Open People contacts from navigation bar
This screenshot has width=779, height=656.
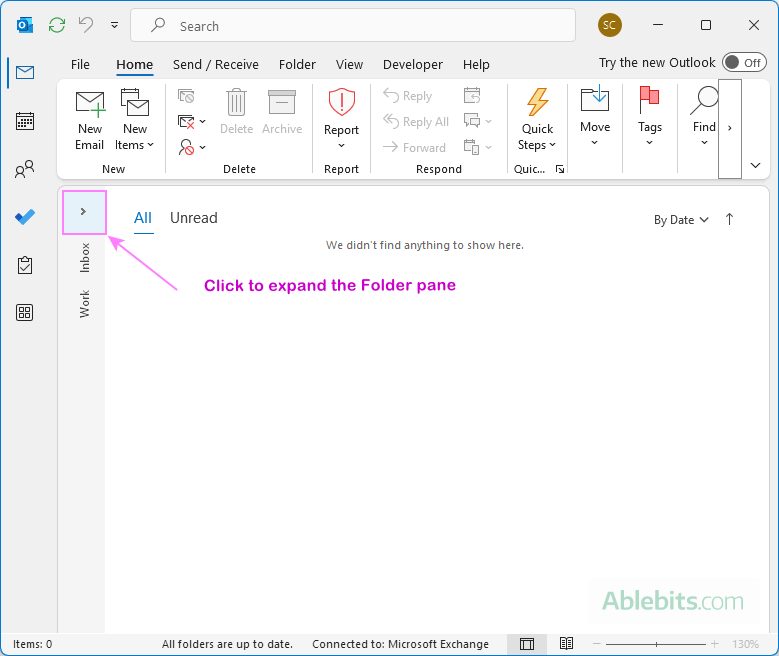tap(25, 169)
